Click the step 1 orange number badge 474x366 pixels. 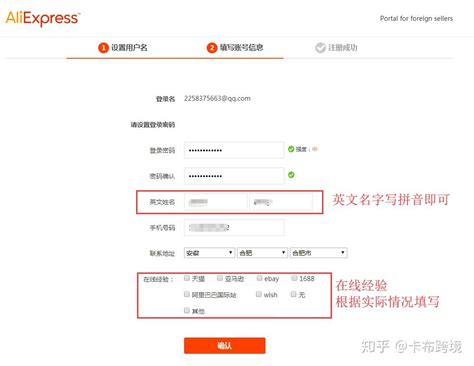coord(103,48)
